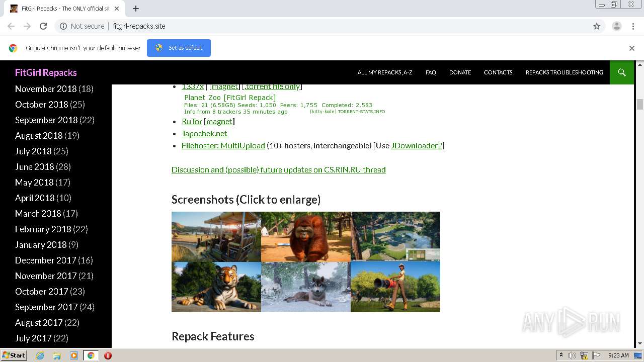The width and height of the screenshot is (644, 362).
Task: Open the June 2018 archive
Action: 34,166
